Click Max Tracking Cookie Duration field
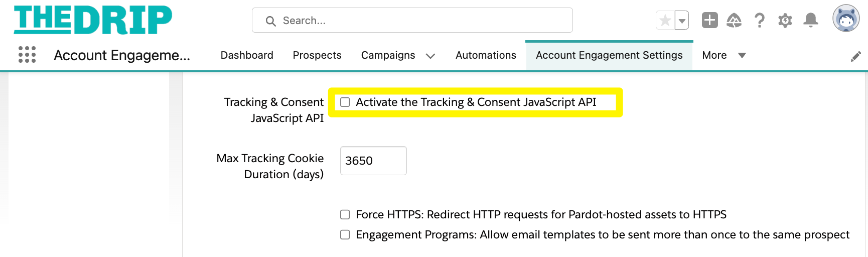This screenshot has height=257, width=868. [x=373, y=161]
